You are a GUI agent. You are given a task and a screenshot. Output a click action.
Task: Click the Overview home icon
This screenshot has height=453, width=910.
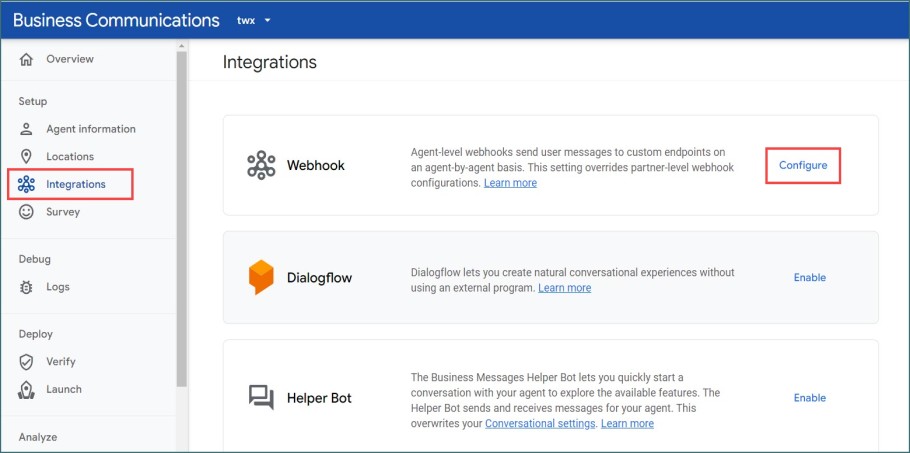(26, 60)
